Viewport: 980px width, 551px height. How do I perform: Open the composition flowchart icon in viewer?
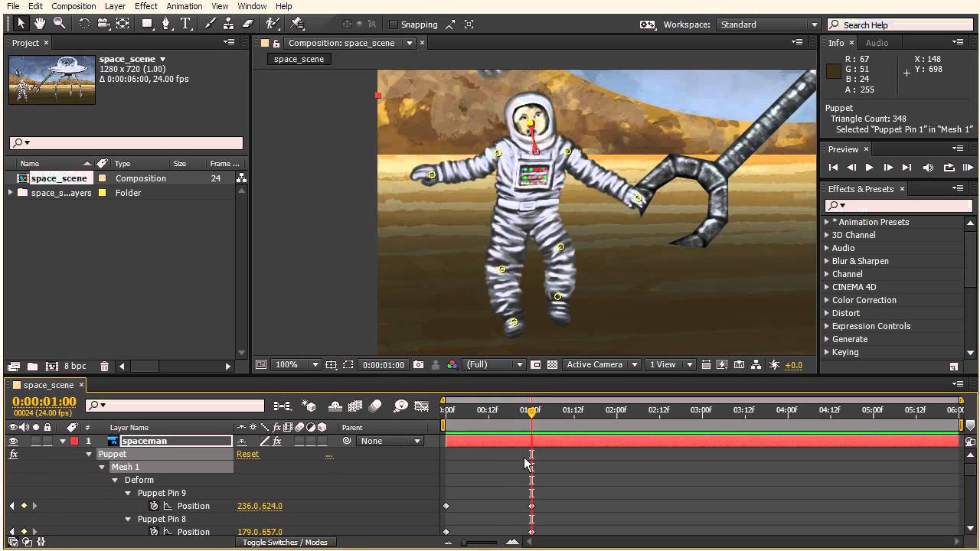pyautogui.click(x=756, y=365)
